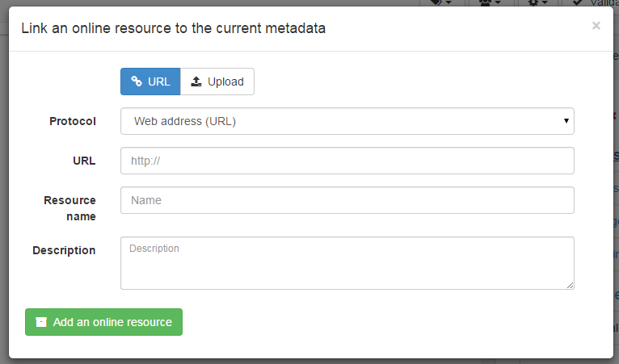Select the Web address (URL) combo box
The height and width of the screenshot is (364, 619).
click(x=347, y=121)
